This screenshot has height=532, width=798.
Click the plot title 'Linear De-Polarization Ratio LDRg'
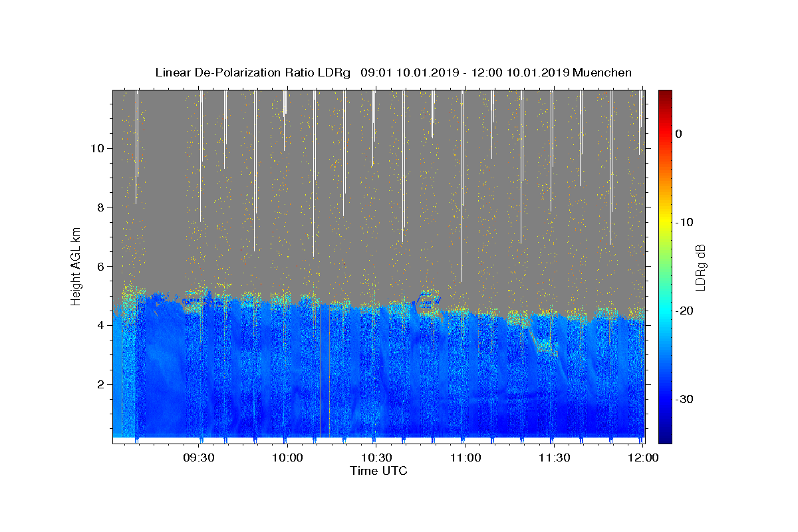pyautogui.click(x=253, y=72)
